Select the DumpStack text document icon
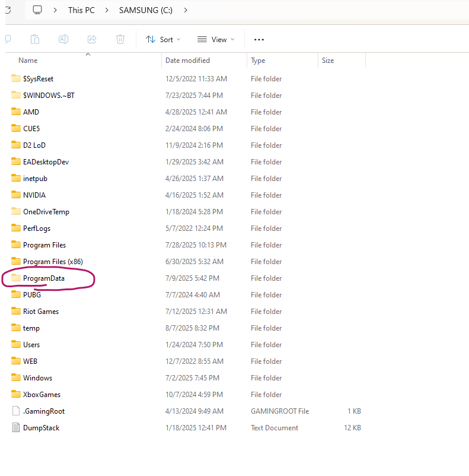The height and width of the screenshot is (476, 469). coord(16,427)
